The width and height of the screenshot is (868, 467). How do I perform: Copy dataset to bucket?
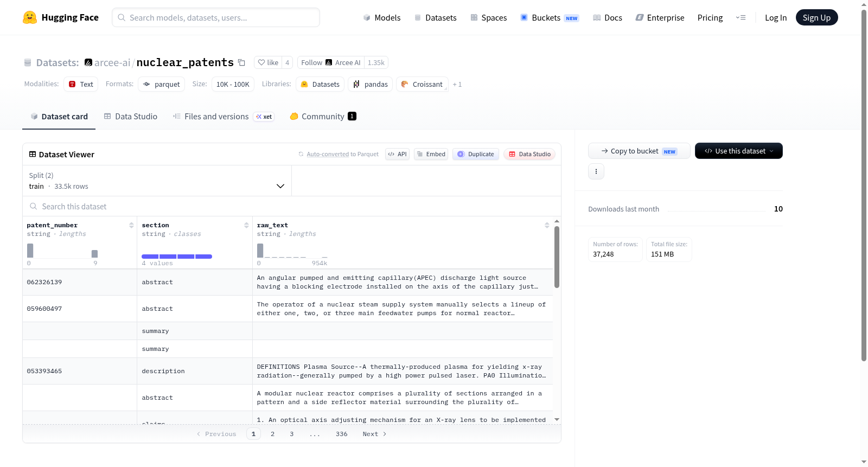click(639, 151)
